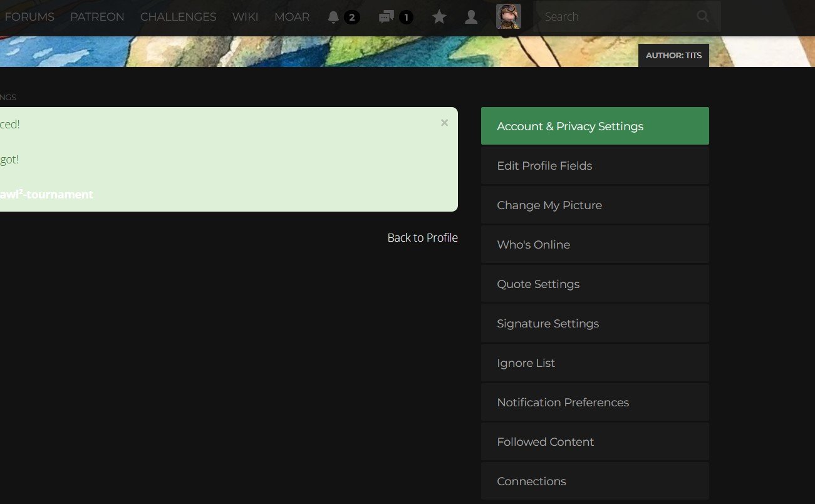Viewport: 815px width, 504px height.
Task: Go to CHALLENGES in navigation
Action: (179, 17)
